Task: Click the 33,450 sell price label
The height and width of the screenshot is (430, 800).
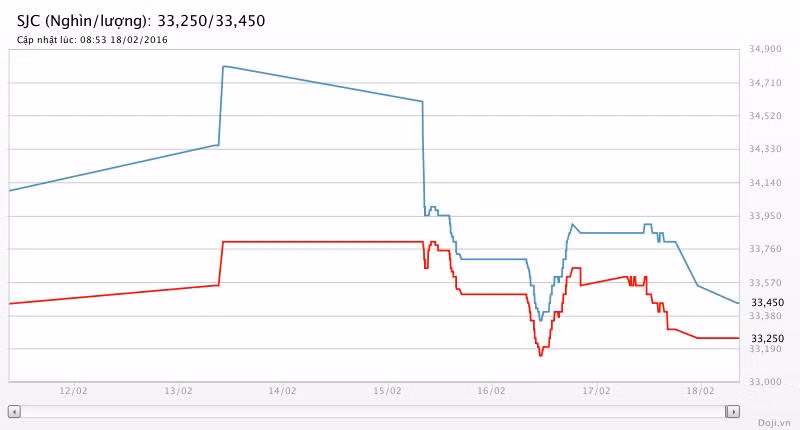Action: tap(767, 303)
